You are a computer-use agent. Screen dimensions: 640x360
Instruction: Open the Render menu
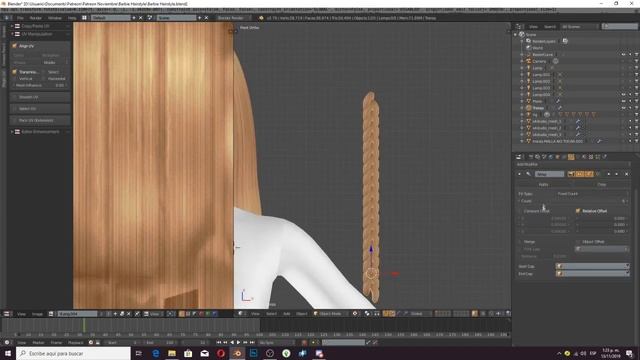tap(36, 18)
